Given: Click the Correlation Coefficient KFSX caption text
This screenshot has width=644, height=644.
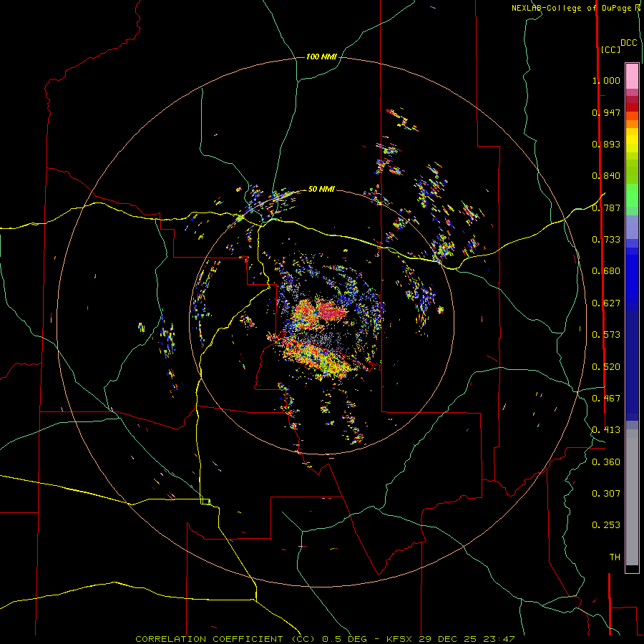Looking at the screenshot, I should click(x=325, y=639).
